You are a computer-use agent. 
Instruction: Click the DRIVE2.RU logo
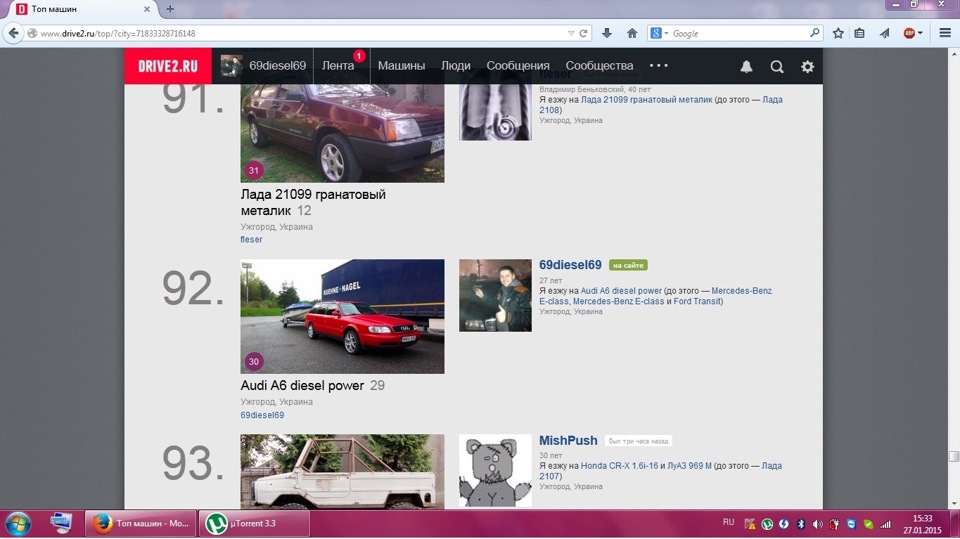(x=168, y=66)
